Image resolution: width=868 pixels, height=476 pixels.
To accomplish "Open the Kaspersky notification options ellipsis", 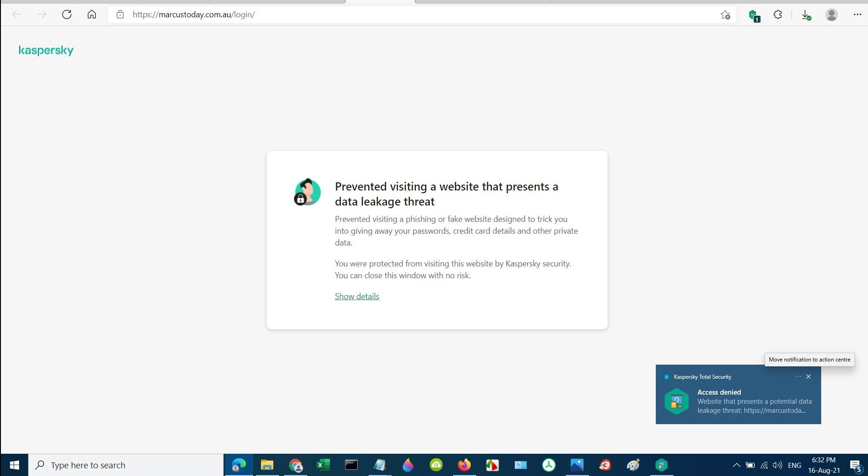I will pyautogui.click(x=798, y=376).
